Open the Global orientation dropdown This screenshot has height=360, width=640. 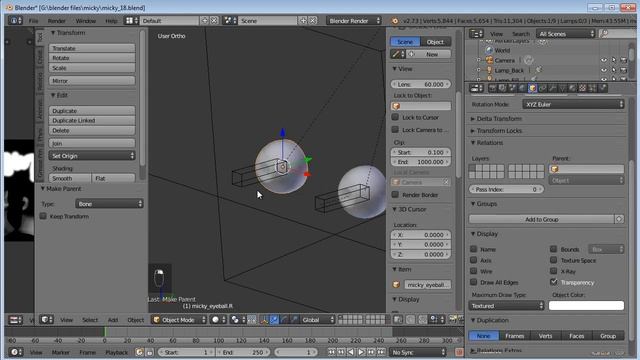(318, 320)
